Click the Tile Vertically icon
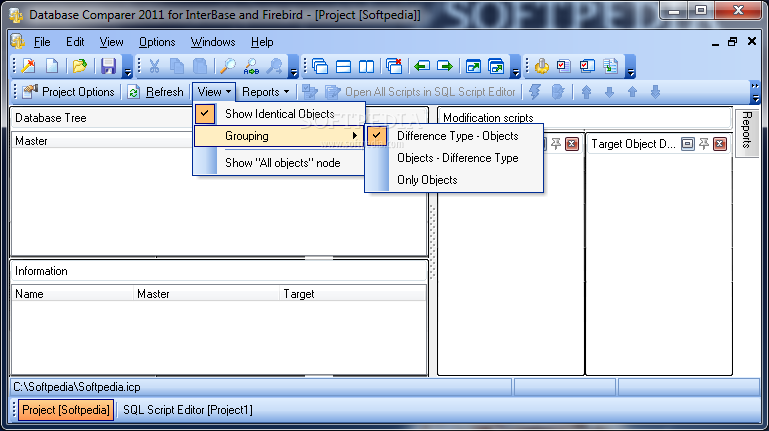769x431 pixels. coord(366,66)
